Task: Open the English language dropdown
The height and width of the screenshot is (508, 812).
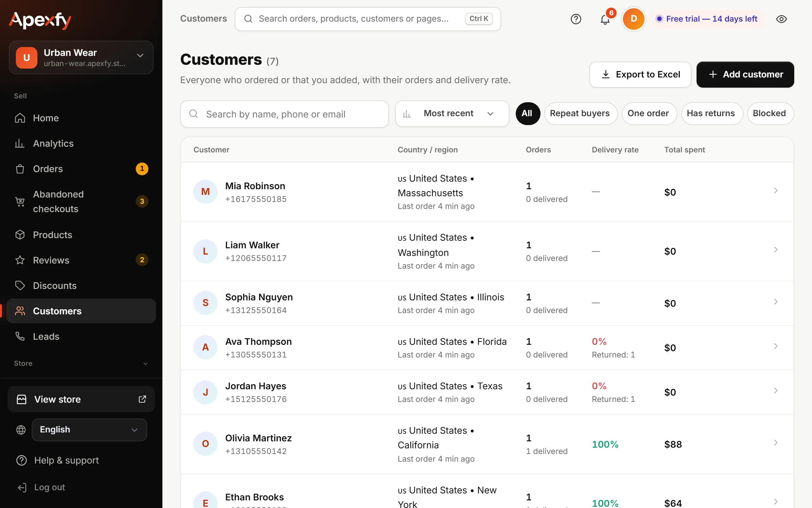Action: click(89, 430)
